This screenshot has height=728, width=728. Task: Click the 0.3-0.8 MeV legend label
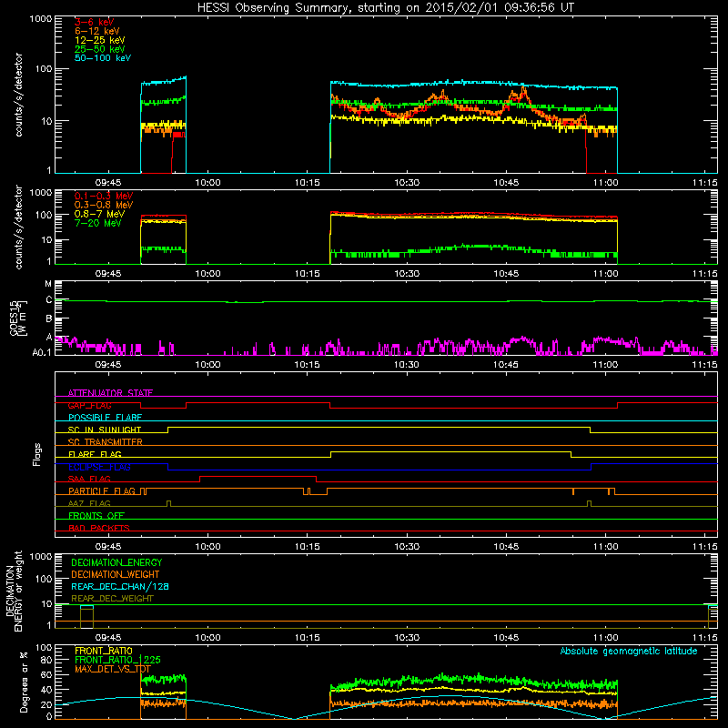coord(104,205)
